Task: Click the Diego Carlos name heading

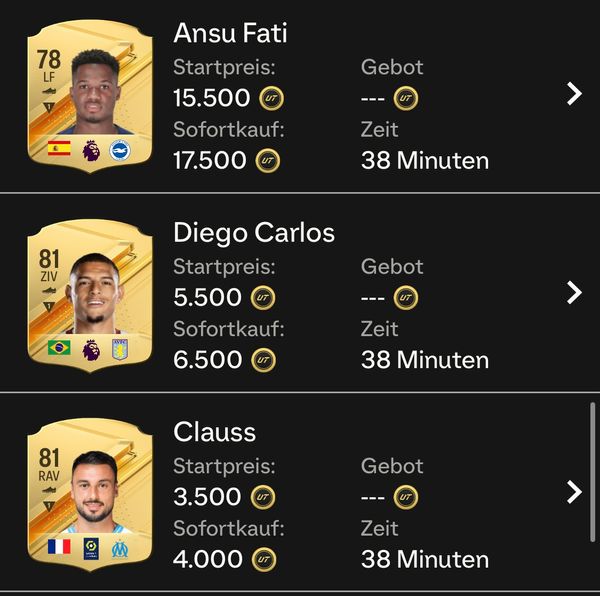Action: [x=254, y=233]
